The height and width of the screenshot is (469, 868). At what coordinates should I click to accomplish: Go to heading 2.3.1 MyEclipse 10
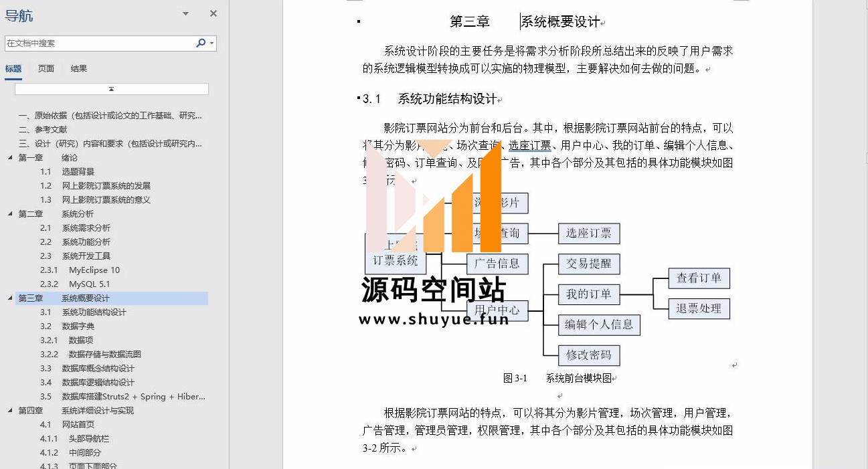click(x=80, y=270)
